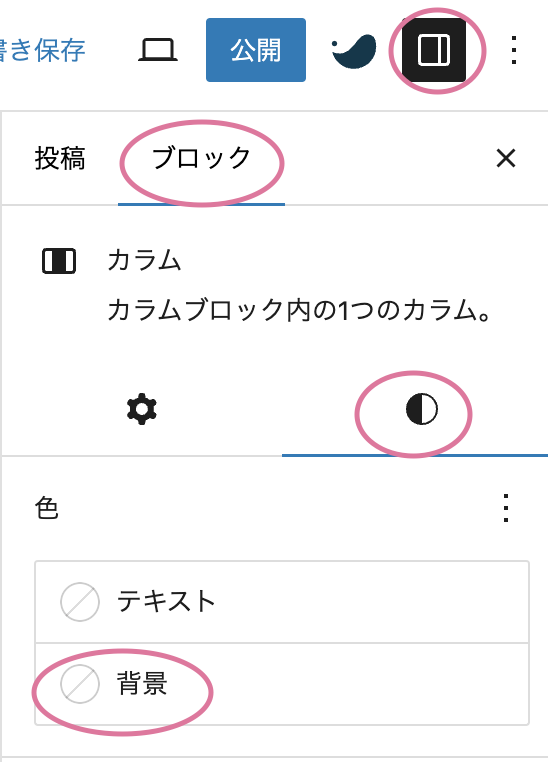Viewport: 548px width, 762px height.
Task: Click the empty 背景 color swatch
Action: point(80,684)
